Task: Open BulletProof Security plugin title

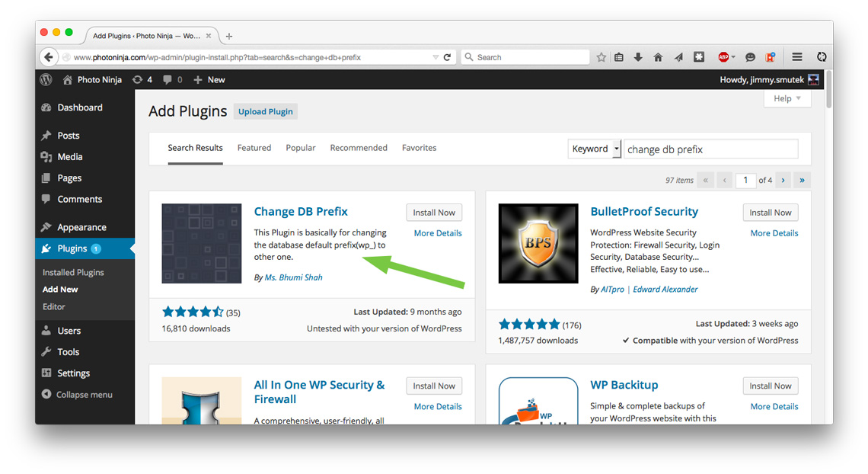Action: coord(644,212)
